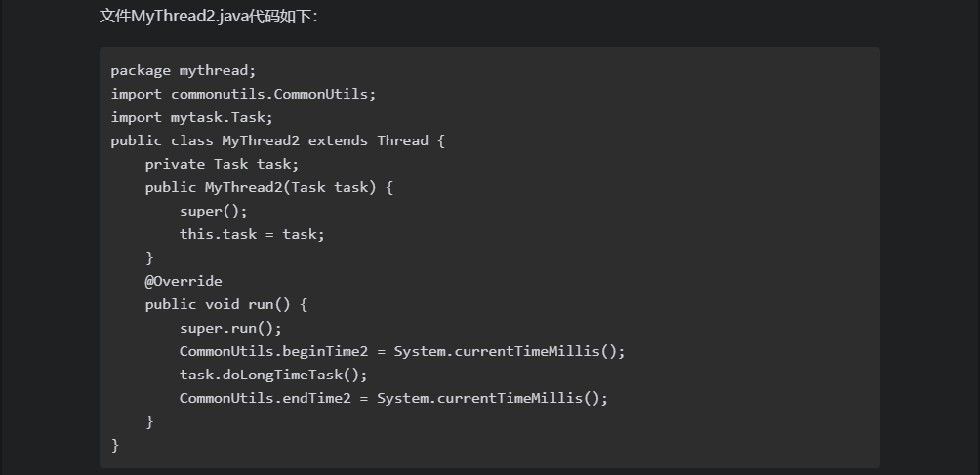Click the heading text mentioning MyThread2.java
The image size is (980, 475).
[209, 17]
